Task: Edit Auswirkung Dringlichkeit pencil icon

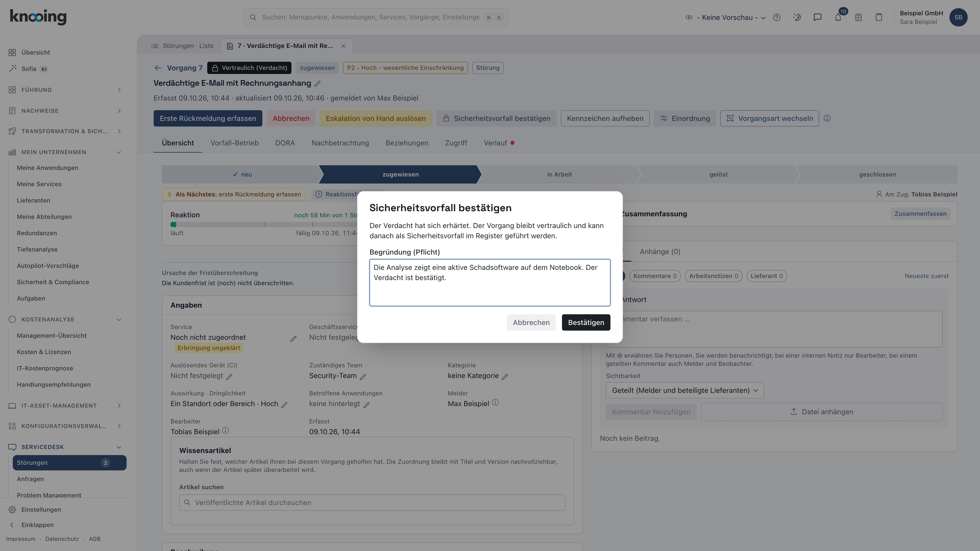Action: coord(284,405)
